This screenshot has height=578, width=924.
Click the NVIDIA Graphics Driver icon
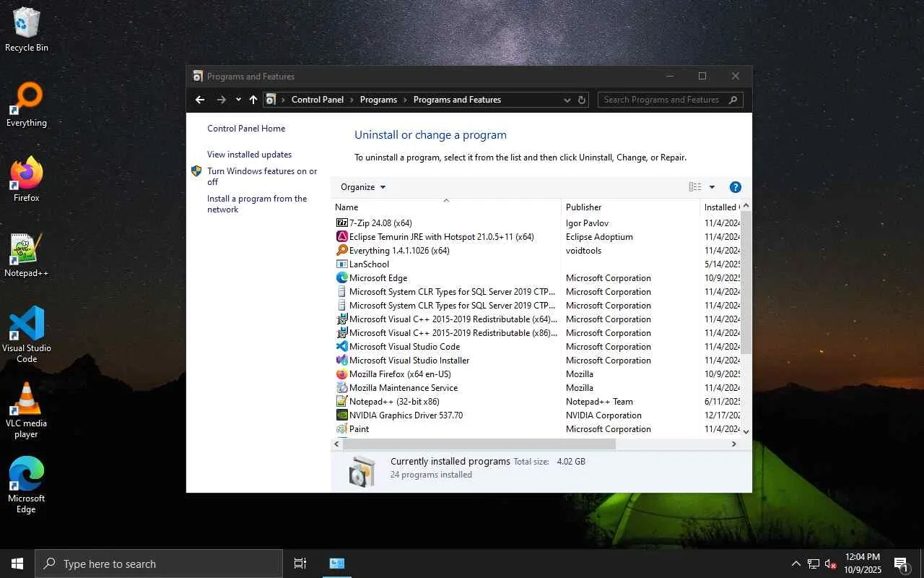tap(342, 415)
